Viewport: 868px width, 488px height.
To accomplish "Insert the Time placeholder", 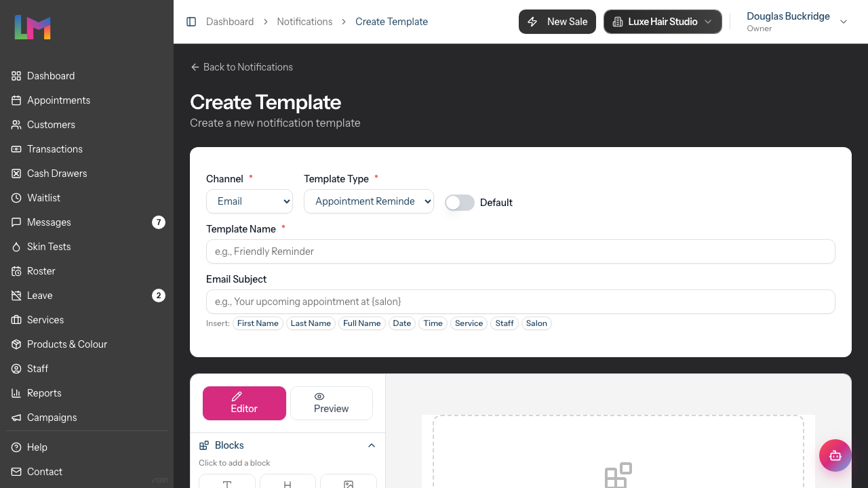I will [433, 323].
